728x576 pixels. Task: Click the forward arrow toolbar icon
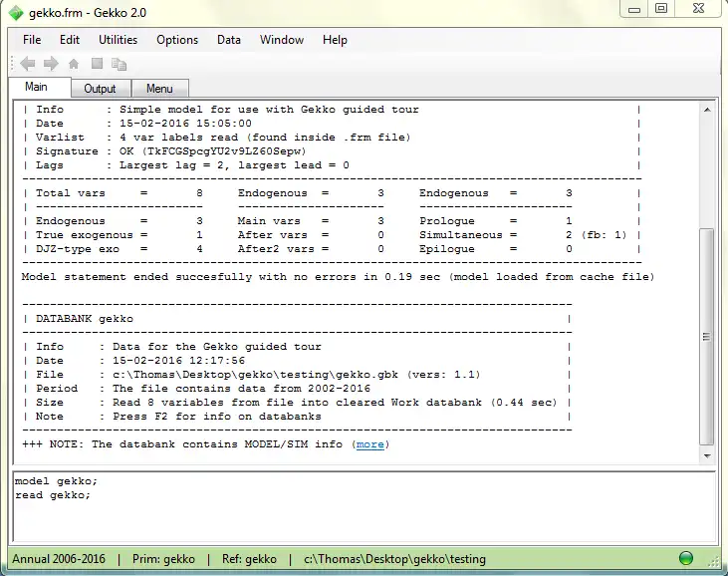51,64
